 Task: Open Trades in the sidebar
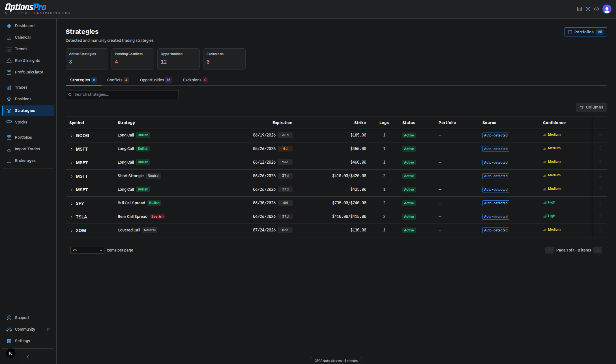tap(28, 87)
